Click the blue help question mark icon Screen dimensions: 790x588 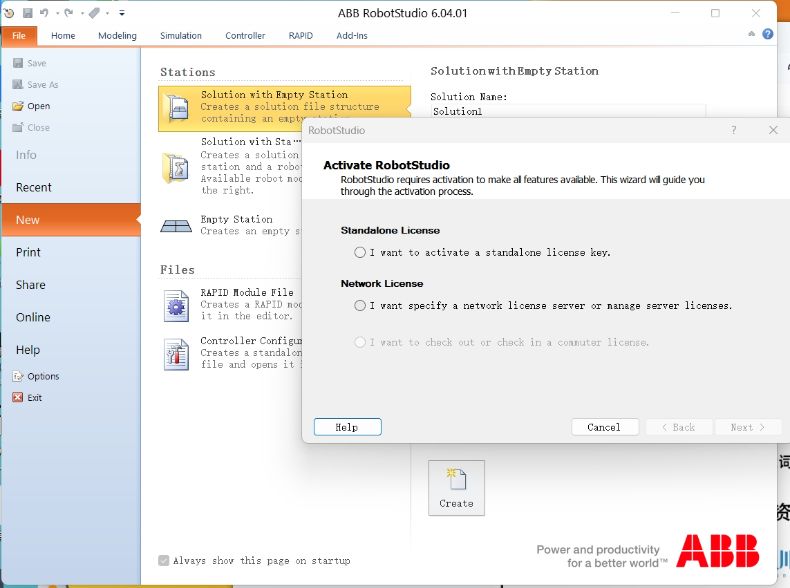[768, 34]
